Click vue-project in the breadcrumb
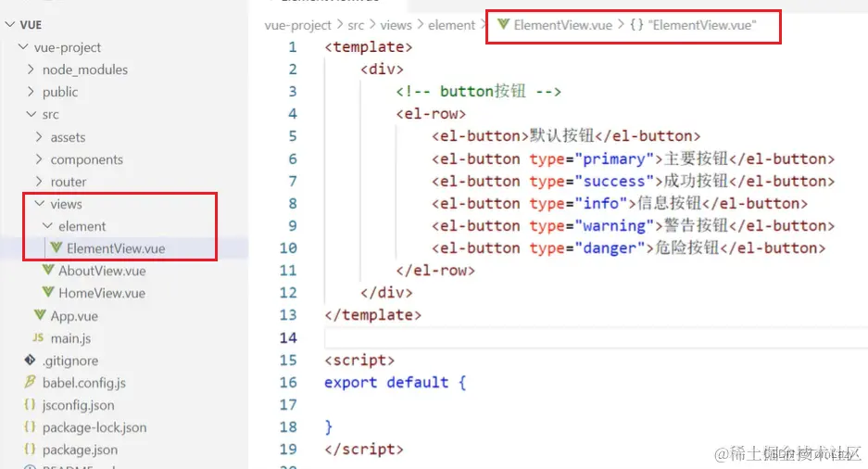Image resolution: width=868 pixels, height=469 pixels. [x=297, y=25]
